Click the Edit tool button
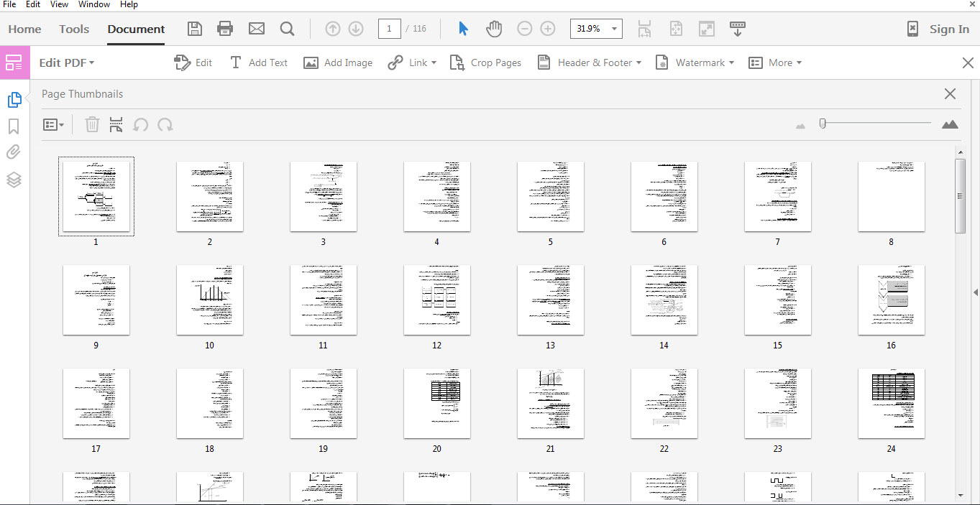The image size is (980, 505). point(193,62)
